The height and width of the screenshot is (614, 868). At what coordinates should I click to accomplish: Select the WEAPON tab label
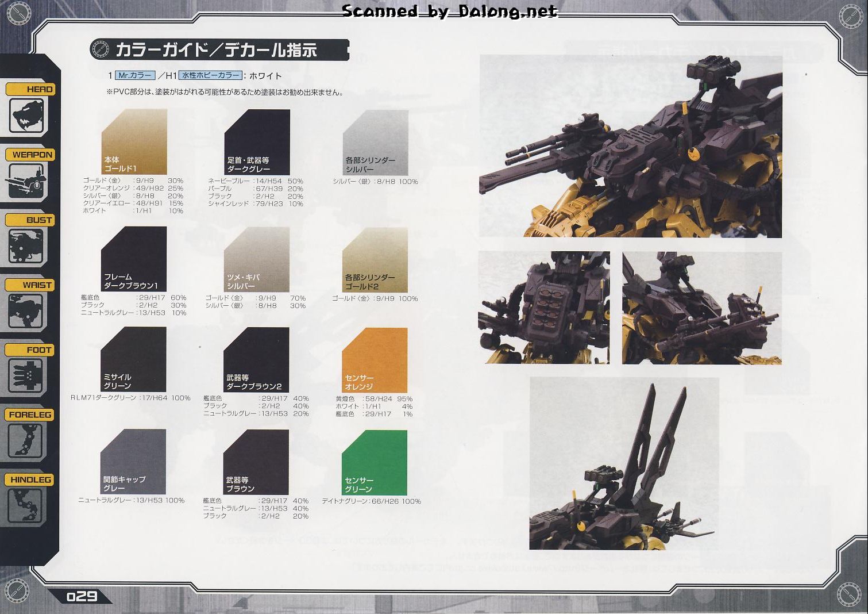coord(30,155)
